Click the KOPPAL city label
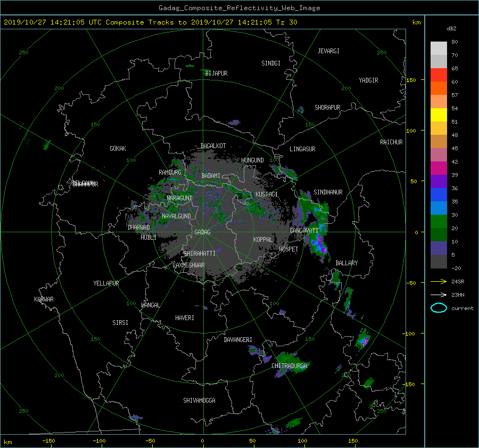The width and height of the screenshot is (479, 448). 263,240
